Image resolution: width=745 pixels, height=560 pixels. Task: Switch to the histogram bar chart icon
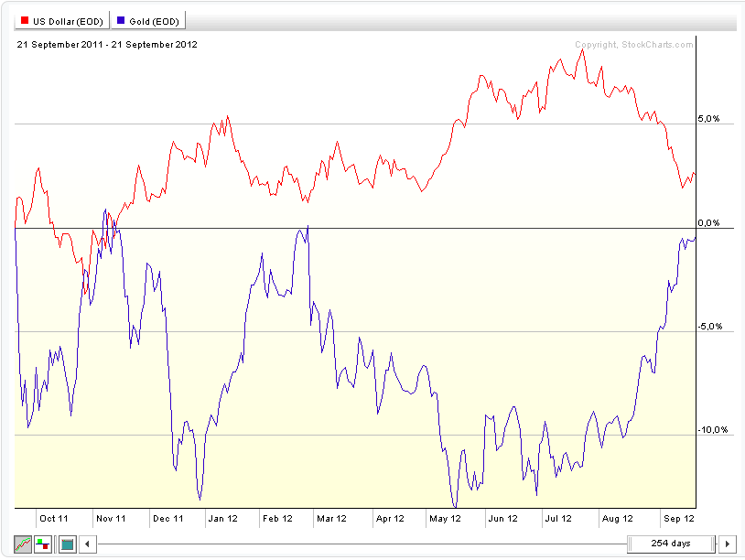tap(43, 544)
